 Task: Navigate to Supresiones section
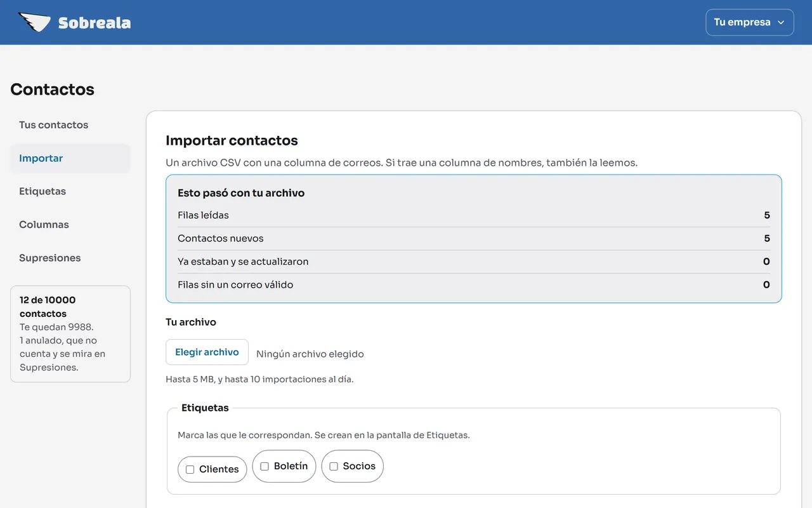[x=70, y=258]
